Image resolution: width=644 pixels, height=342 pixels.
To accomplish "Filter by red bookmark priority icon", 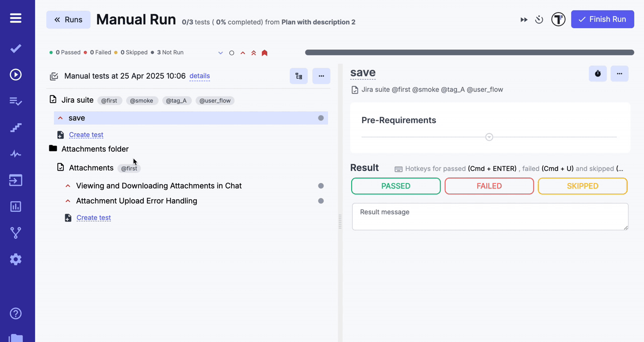I will [265, 53].
